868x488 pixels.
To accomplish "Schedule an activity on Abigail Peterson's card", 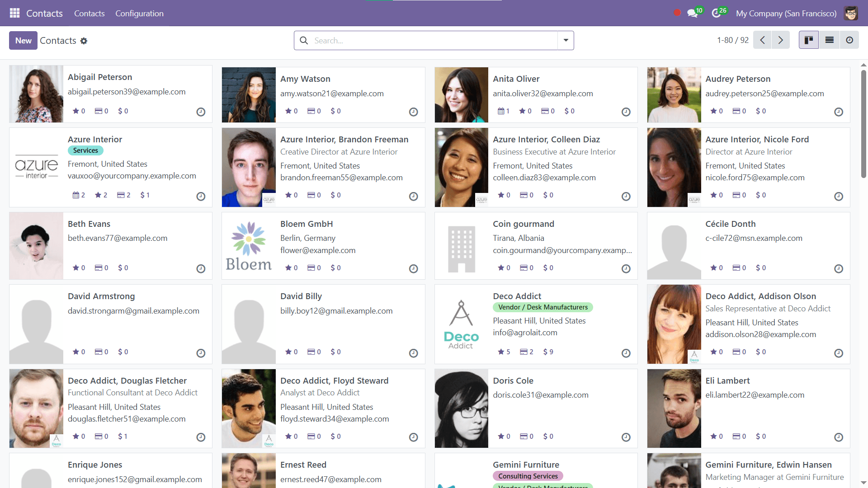I will 201,112.
